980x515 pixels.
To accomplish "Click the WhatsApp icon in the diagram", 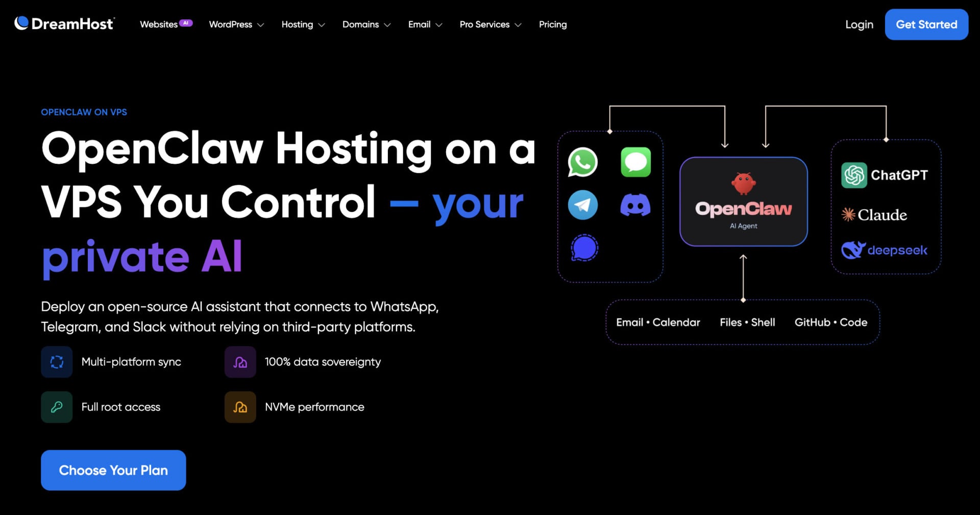I will tap(582, 162).
